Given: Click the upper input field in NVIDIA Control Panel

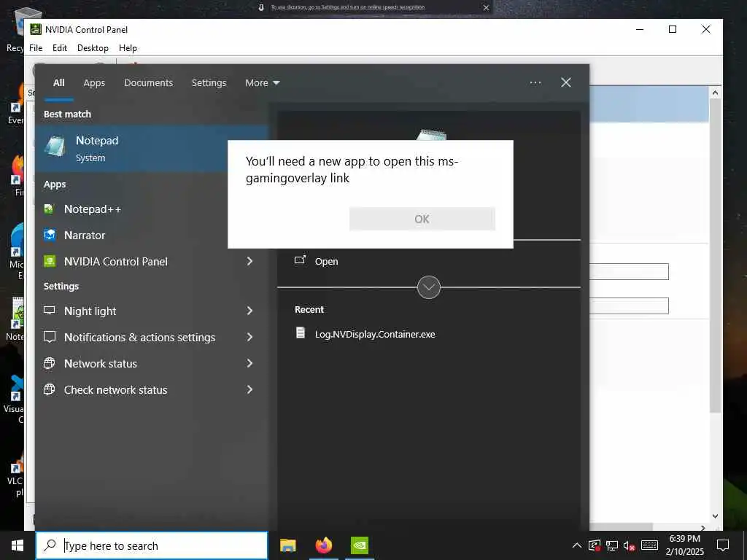Looking at the screenshot, I should point(629,272).
